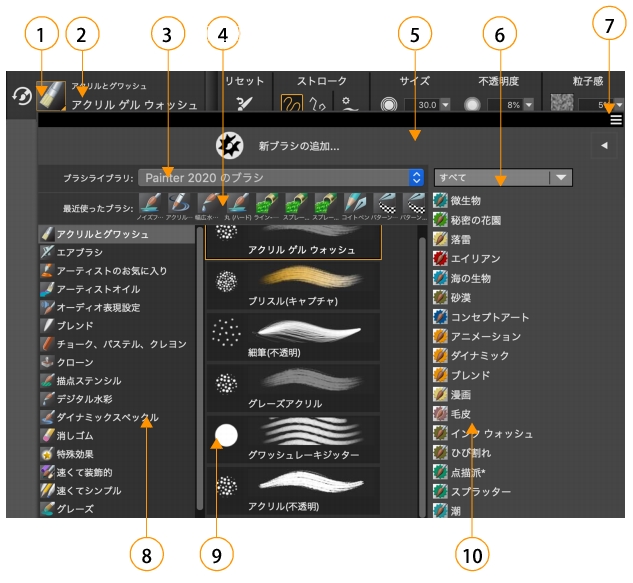Collapse the side panel with the arrow button

[x=603, y=146]
